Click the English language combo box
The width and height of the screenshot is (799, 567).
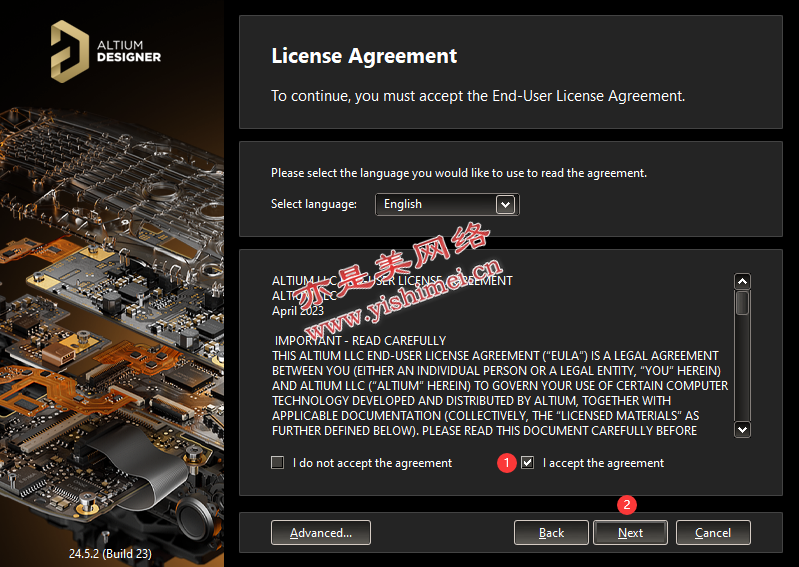(x=447, y=204)
